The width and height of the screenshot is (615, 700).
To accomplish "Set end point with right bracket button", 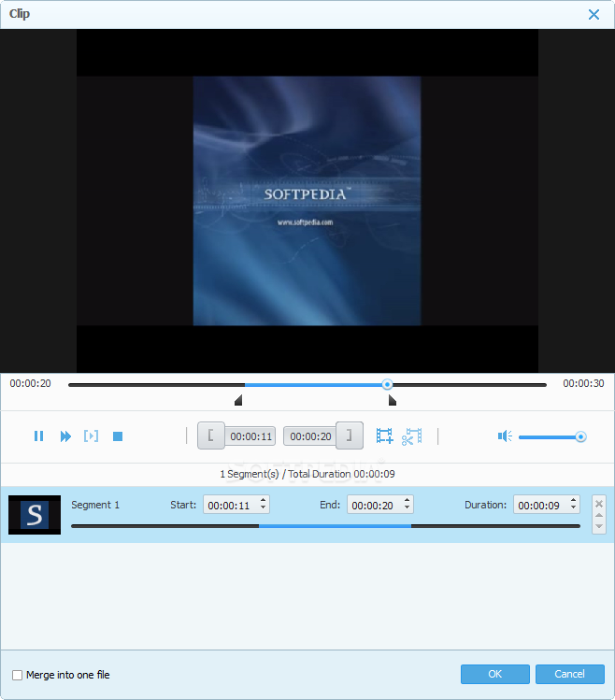I will [350, 436].
